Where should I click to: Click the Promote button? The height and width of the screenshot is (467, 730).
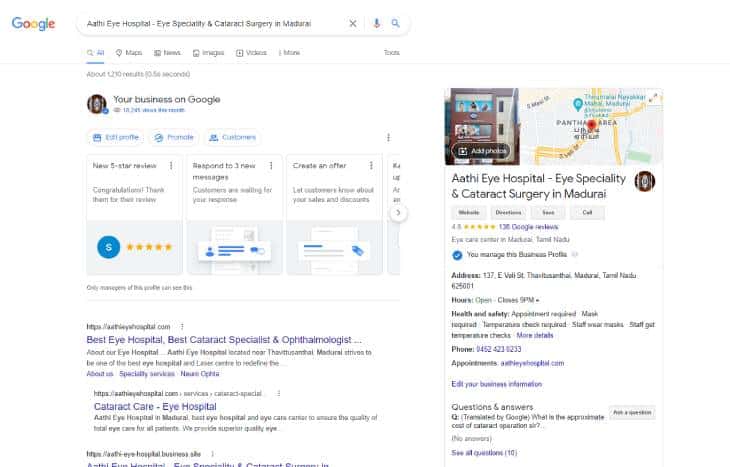[x=174, y=137]
